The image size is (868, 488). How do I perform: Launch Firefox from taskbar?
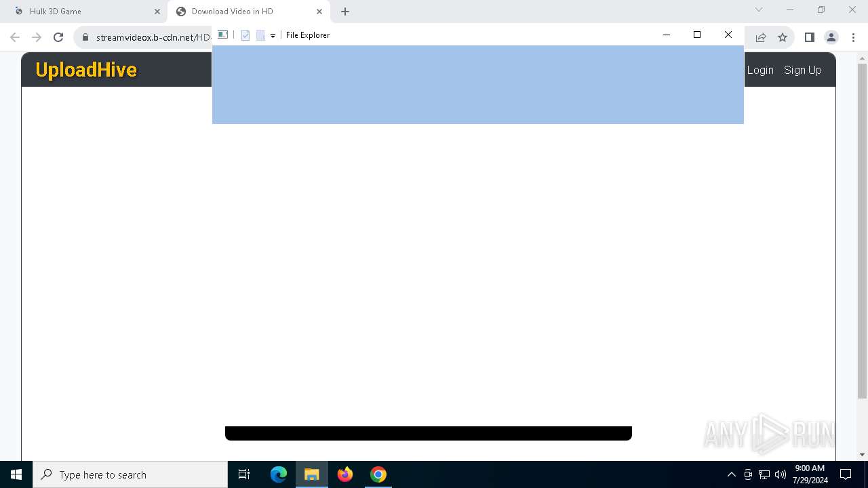coord(345,474)
